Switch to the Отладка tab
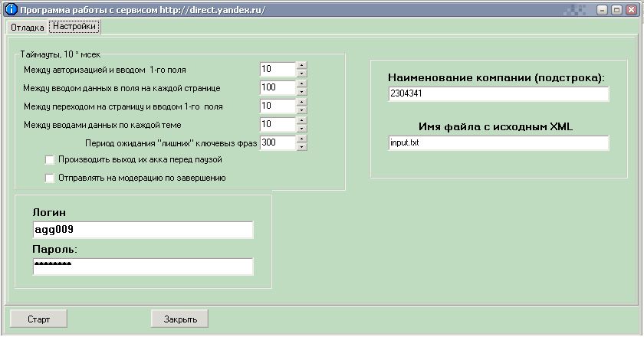Viewport: 644px width, 337px height. pos(27,28)
